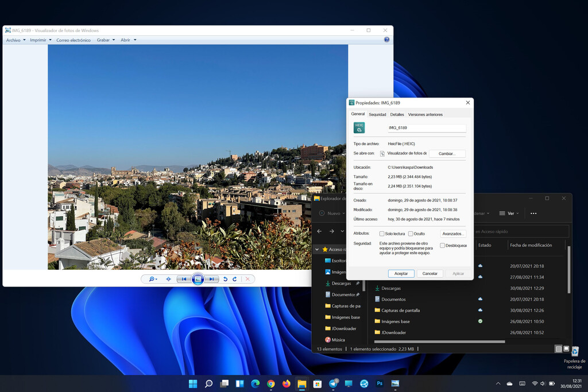This screenshot has height=392, width=588.
Task: Click the search box en Acceso rápido
Action: pyautogui.click(x=522, y=232)
